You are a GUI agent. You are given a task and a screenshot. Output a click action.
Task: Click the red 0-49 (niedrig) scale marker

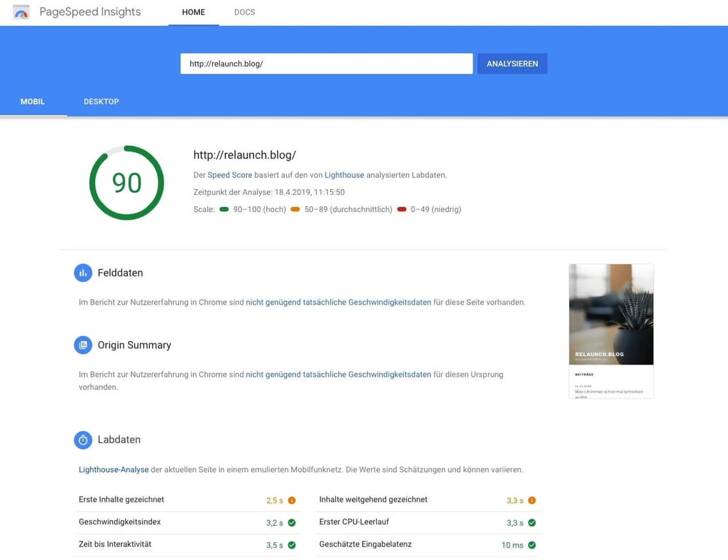pos(401,209)
